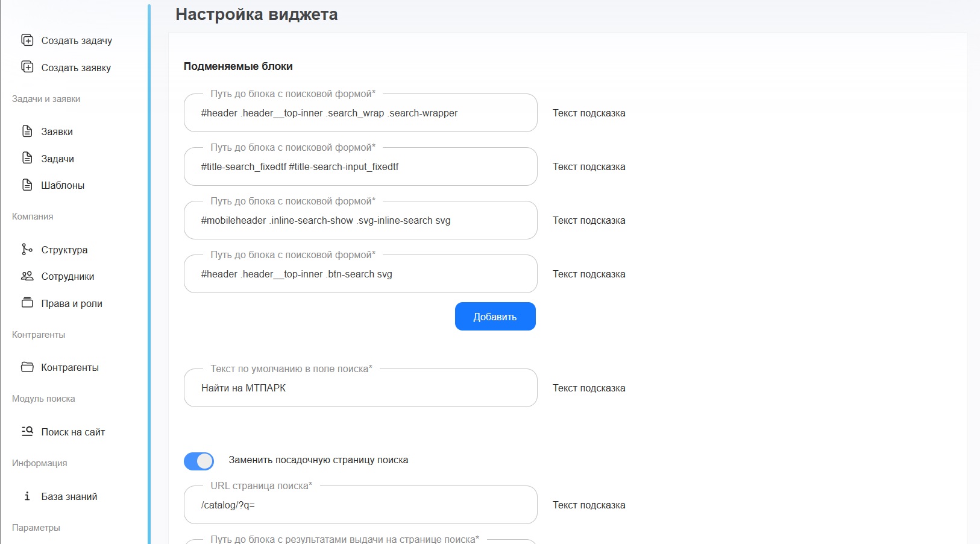Click the Настройка виджета page title
Screen dimensions: 980x544
(257, 14)
